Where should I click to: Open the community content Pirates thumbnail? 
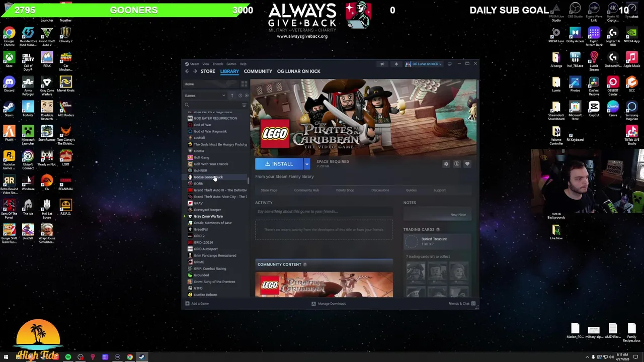(x=324, y=285)
